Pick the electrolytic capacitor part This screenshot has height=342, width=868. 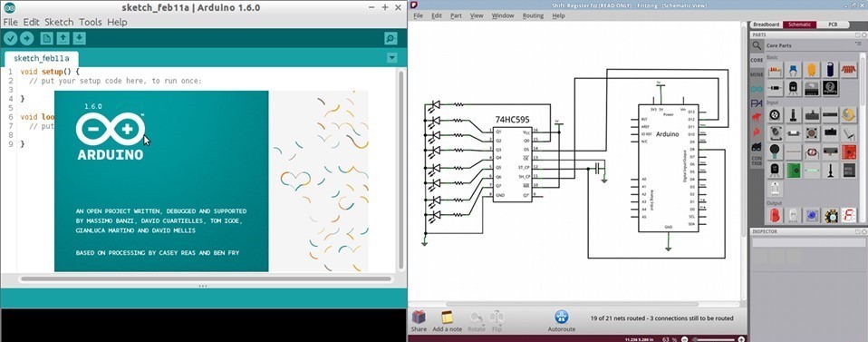click(x=830, y=70)
